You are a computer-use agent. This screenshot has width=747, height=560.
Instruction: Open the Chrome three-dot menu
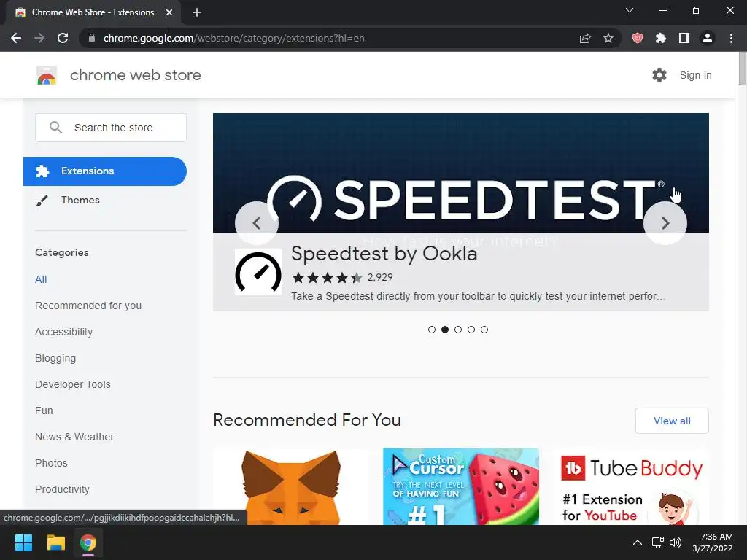tap(731, 38)
